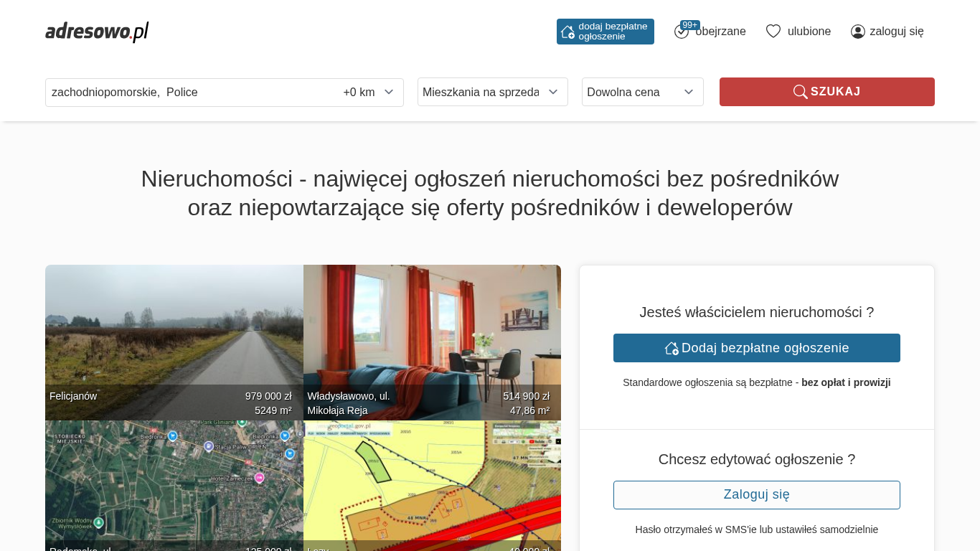Open the Władysławowo apartment listing photo
Image resolution: width=980 pixels, height=551 pixels.
(432, 330)
